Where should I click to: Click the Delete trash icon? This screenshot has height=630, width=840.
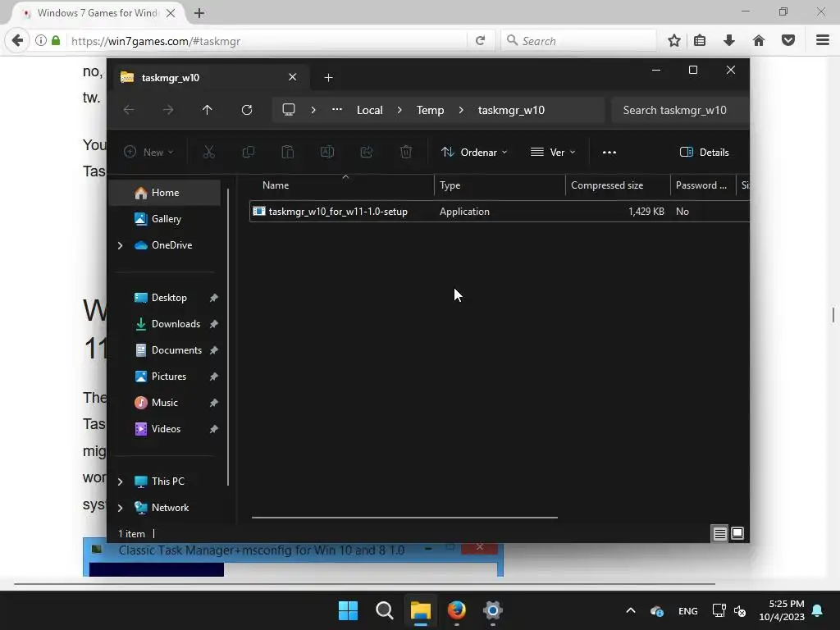click(406, 152)
